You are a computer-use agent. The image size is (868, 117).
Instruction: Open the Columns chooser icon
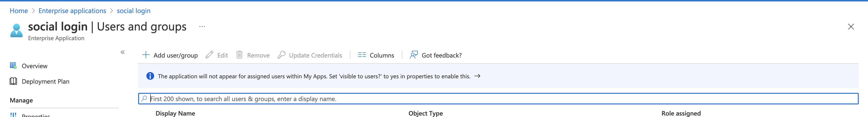(x=362, y=55)
